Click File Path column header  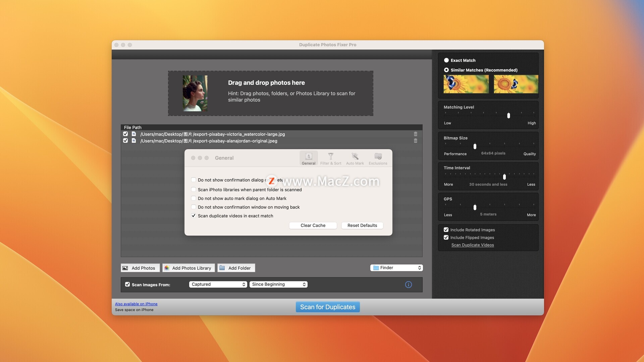point(133,127)
